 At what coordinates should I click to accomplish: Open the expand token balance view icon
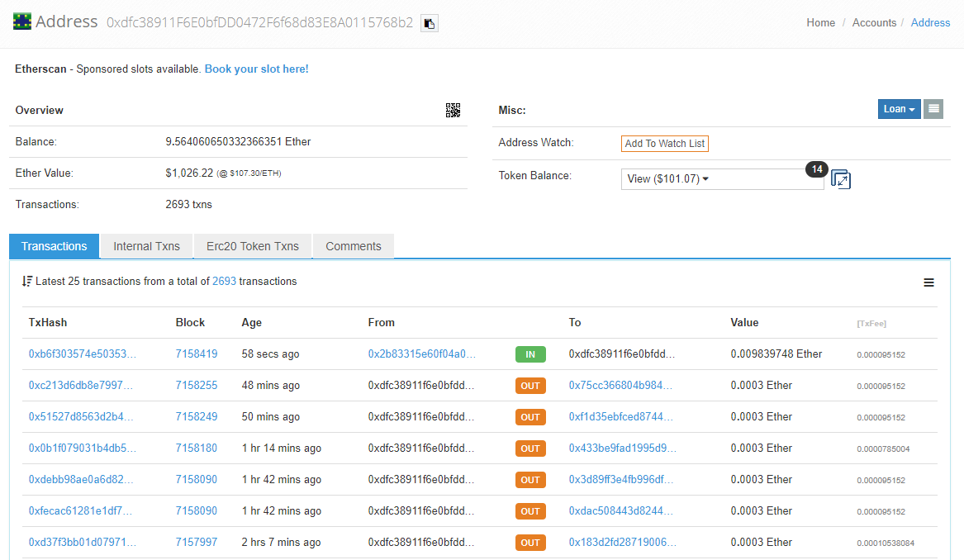click(840, 179)
